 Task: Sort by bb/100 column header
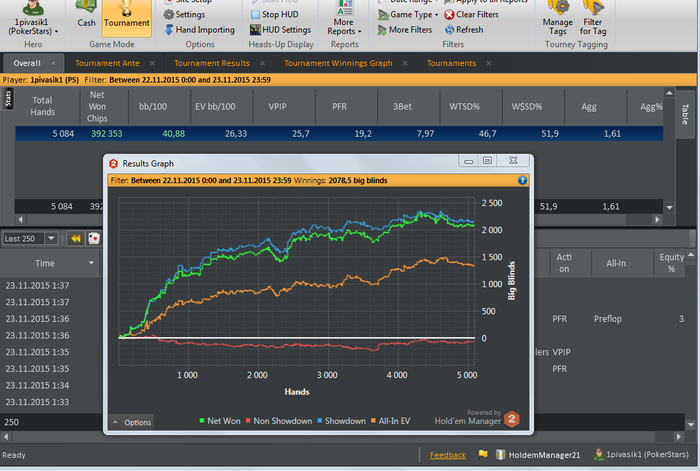pos(153,106)
